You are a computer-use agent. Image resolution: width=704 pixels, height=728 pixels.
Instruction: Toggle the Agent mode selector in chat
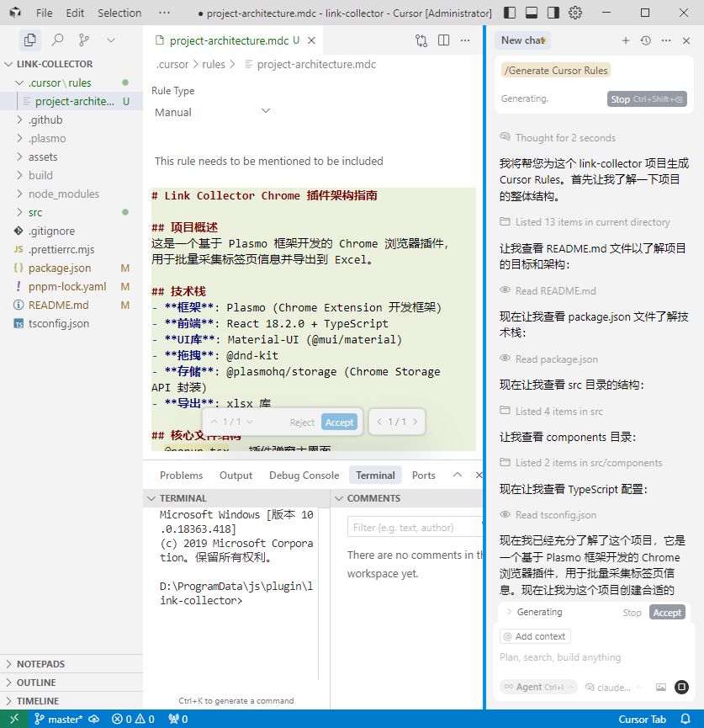pos(537,687)
